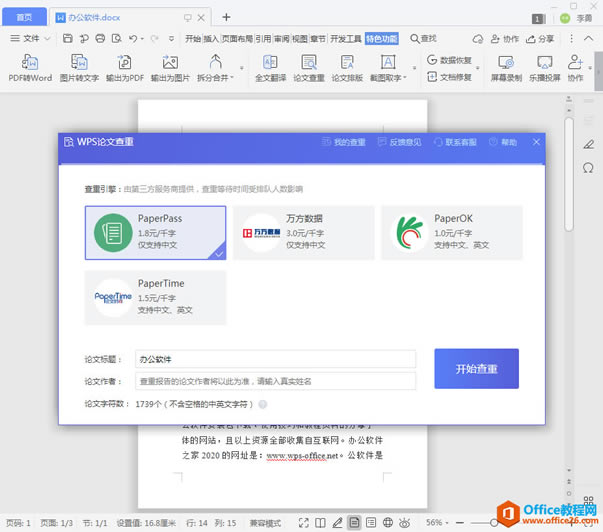
Task: Open 乐播投屏 casting tool
Action: click(545, 68)
